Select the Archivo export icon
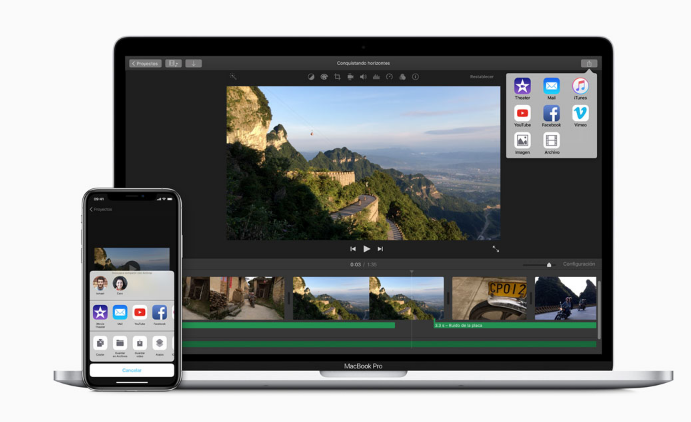The height and width of the screenshot is (422, 691). (x=552, y=141)
